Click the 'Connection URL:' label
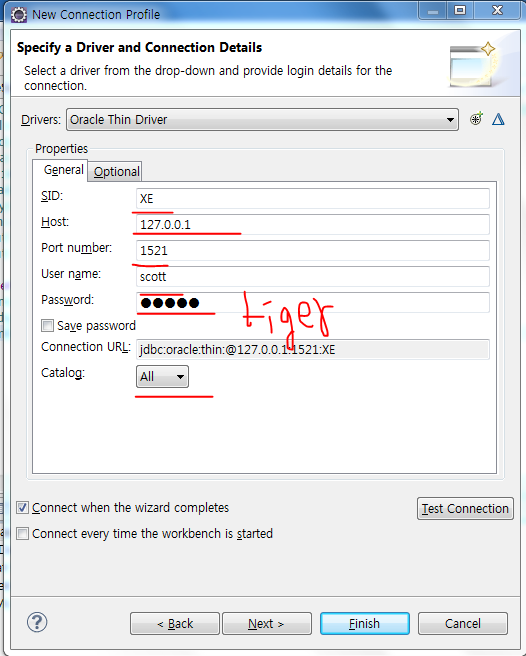The height and width of the screenshot is (656, 526). 86,347
